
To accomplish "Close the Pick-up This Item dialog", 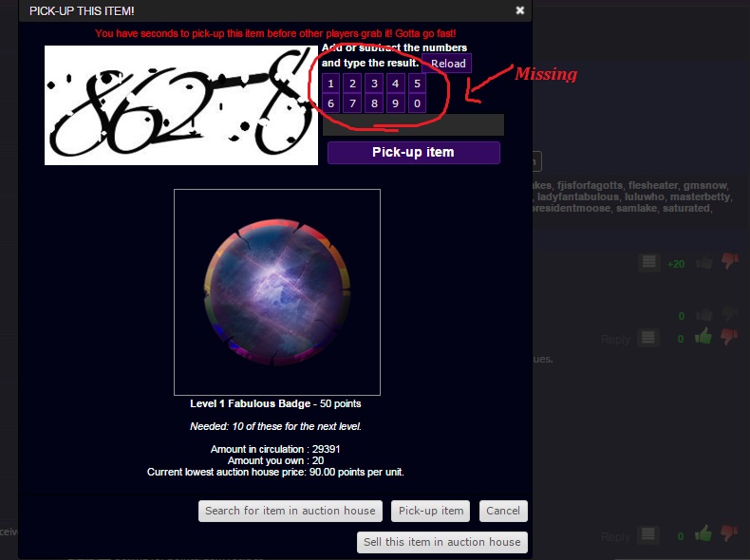I will 520,10.
